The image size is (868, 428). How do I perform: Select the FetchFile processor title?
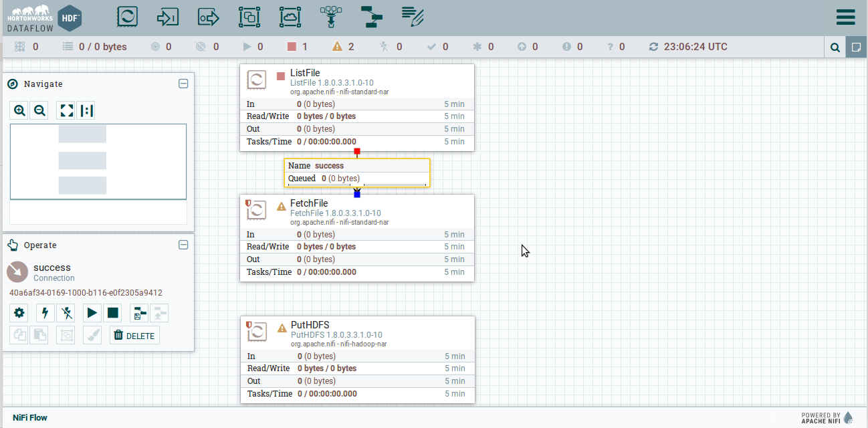click(x=309, y=203)
